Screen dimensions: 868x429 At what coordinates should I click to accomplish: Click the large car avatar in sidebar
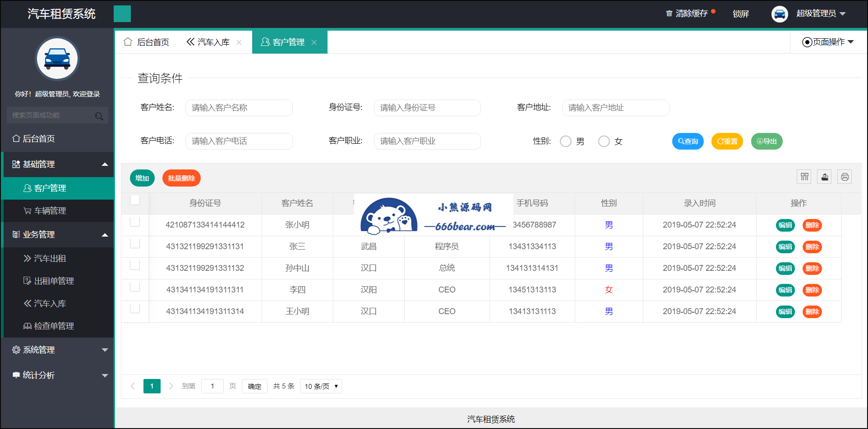click(57, 59)
